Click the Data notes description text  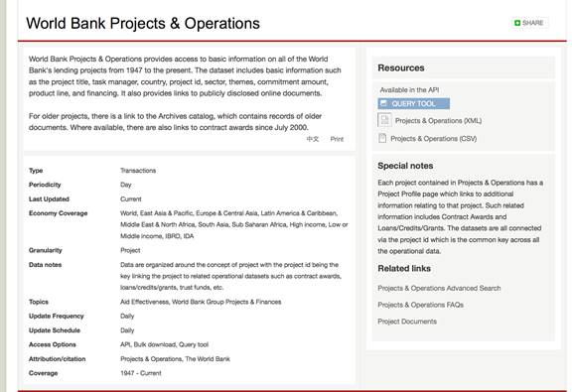click(x=231, y=276)
